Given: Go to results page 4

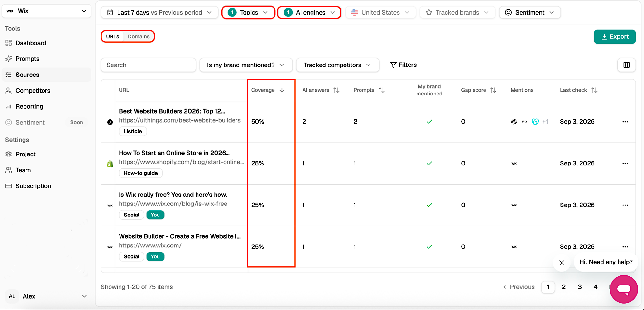Looking at the screenshot, I should pyautogui.click(x=595, y=287).
